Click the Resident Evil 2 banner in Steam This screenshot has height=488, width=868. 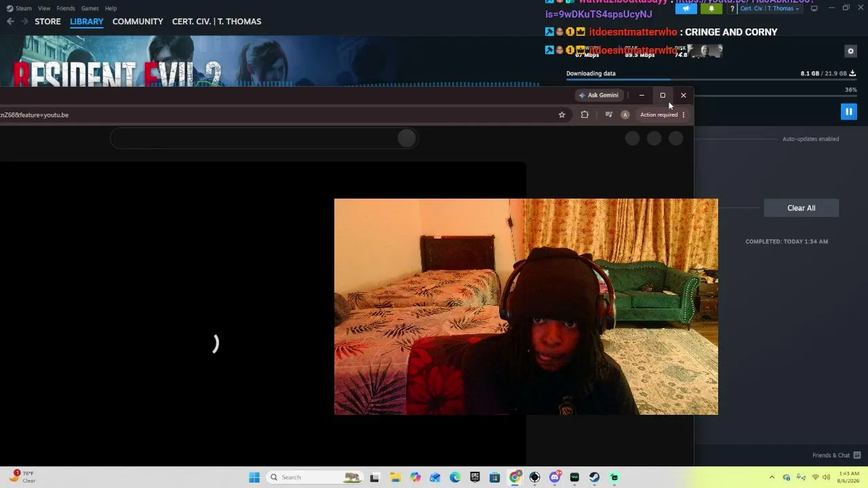(270, 61)
